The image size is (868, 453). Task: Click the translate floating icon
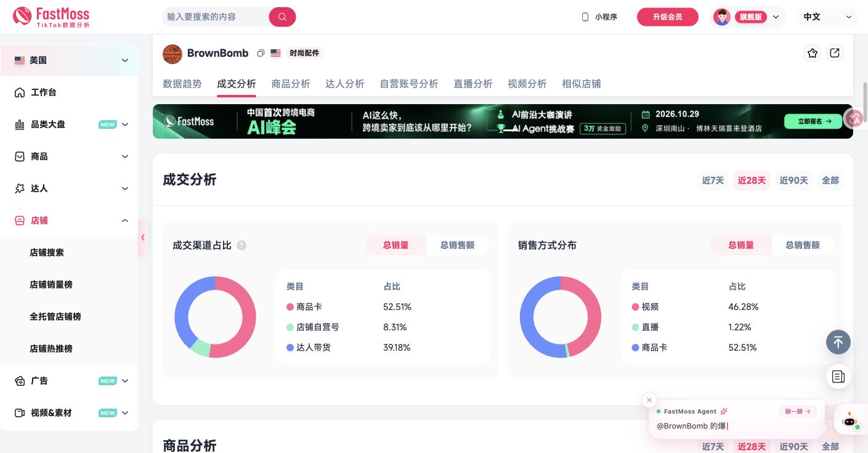(x=854, y=118)
